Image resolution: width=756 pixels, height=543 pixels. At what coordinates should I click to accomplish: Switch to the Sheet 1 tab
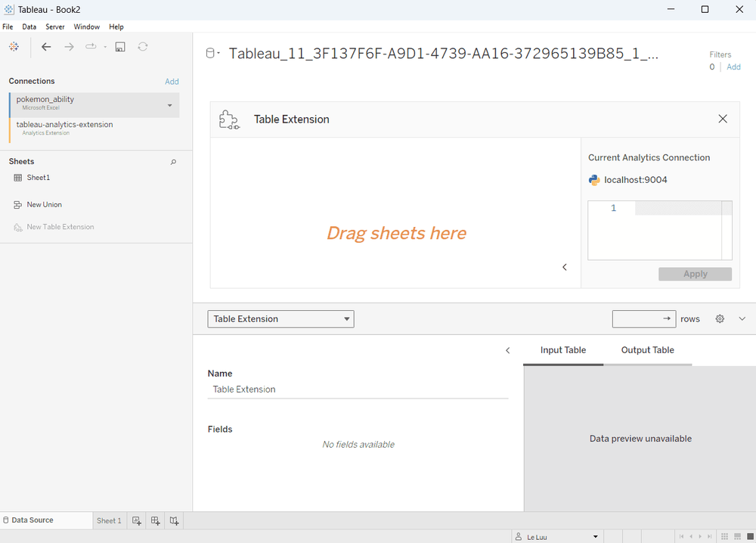click(x=109, y=521)
